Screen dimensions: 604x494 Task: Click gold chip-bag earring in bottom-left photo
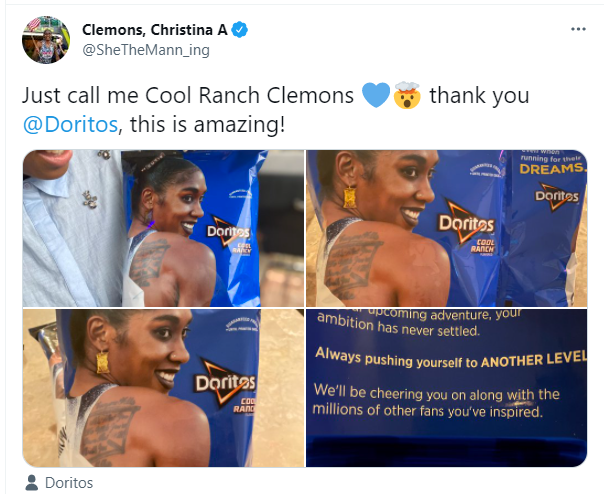pyautogui.click(x=102, y=362)
